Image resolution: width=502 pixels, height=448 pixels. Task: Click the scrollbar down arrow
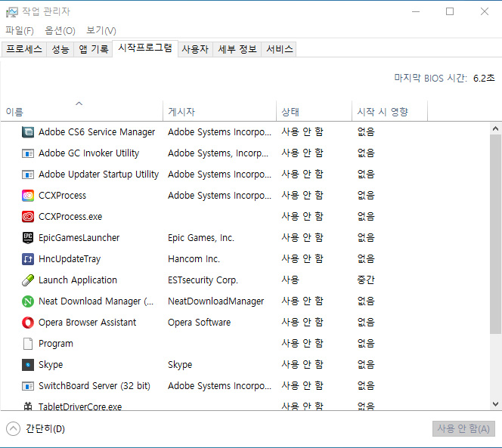(495, 404)
